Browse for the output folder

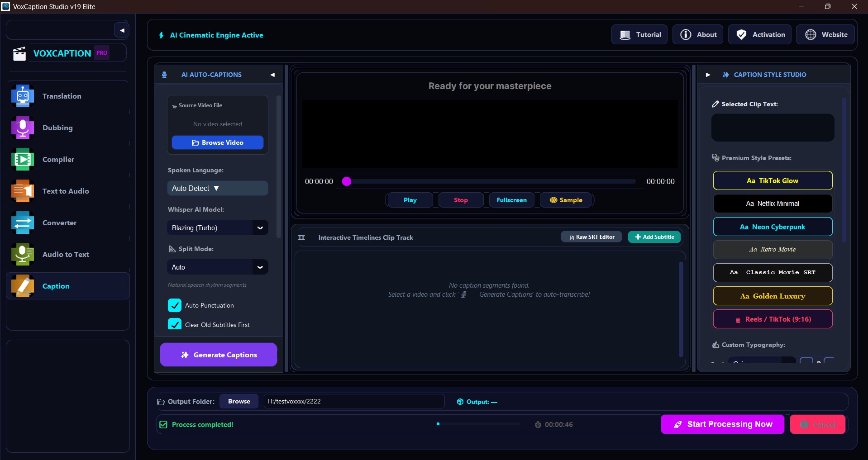[239, 401]
